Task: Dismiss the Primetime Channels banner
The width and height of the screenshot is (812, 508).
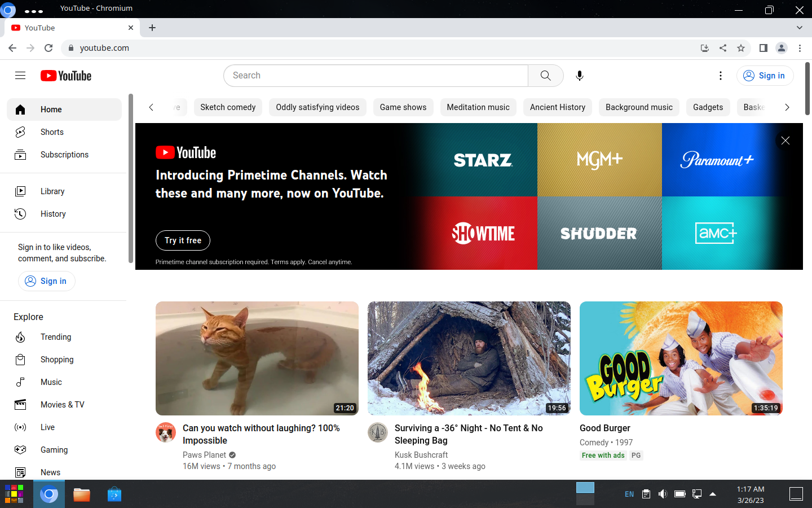Action: coord(785,141)
